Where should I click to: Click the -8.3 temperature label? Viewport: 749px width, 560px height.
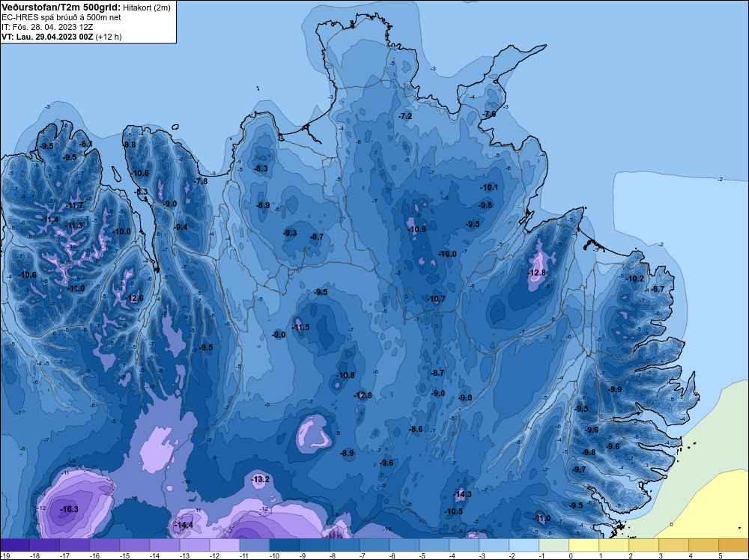(x=261, y=168)
